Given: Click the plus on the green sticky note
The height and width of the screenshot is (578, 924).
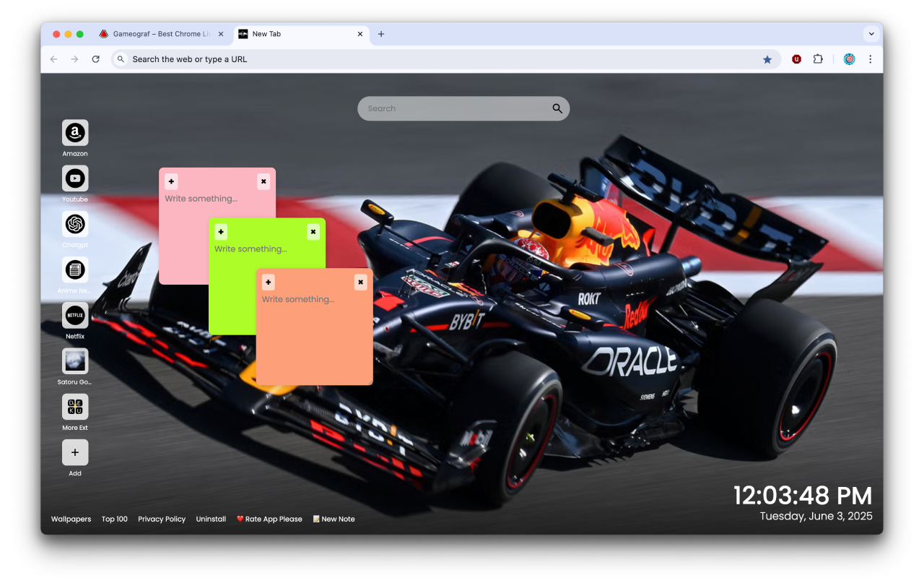Looking at the screenshot, I should (220, 231).
